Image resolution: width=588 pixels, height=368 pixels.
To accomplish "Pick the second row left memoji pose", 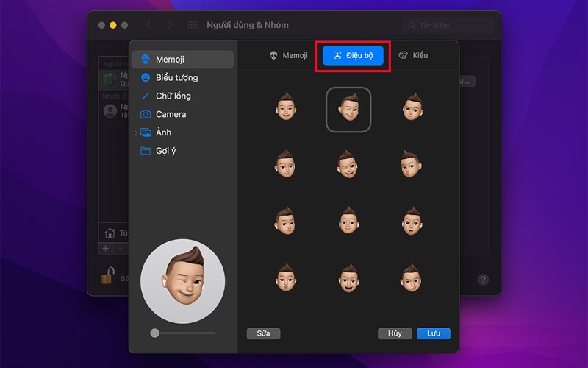I will point(285,164).
